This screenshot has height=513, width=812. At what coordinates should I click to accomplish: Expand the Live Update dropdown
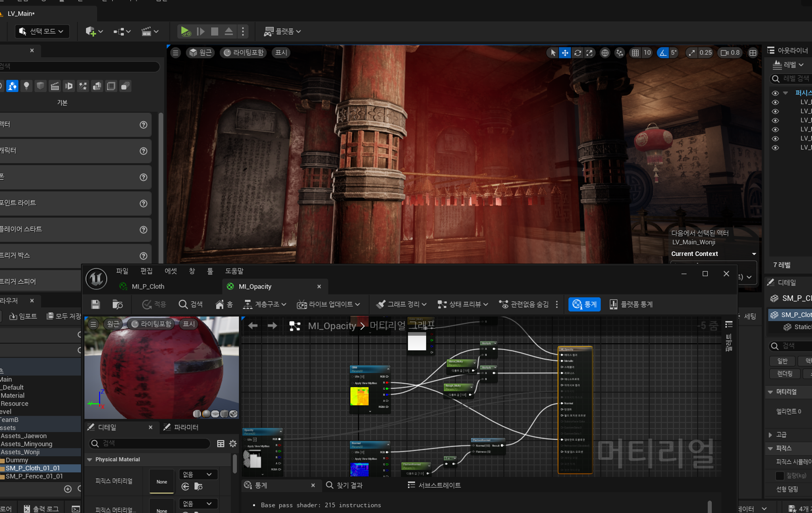[x=328, y=304]
